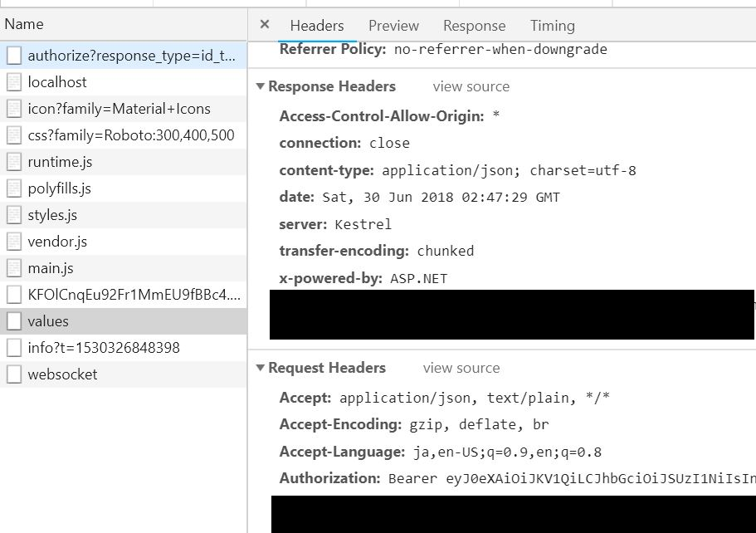Click the Referrer Policy value no-referrer-when-downgrade

point(500,49)
